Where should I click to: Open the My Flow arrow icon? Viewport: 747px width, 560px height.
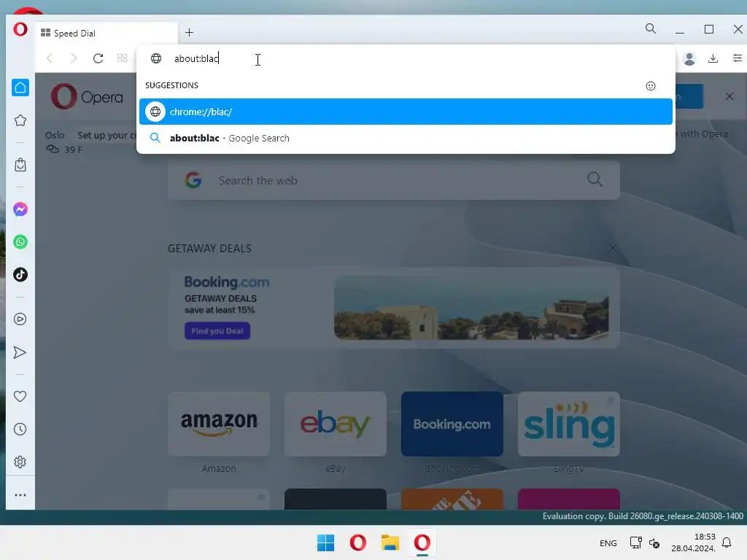point(20,352)
